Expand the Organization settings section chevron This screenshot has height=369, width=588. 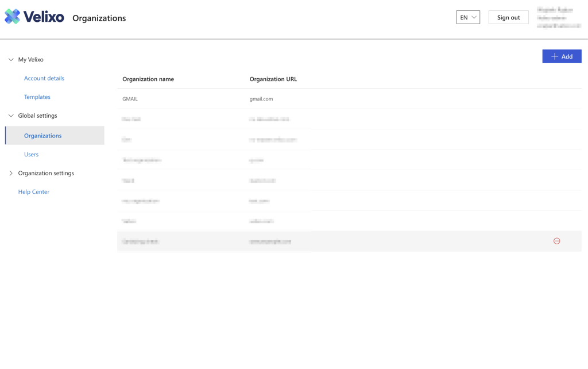coord(11,173)
